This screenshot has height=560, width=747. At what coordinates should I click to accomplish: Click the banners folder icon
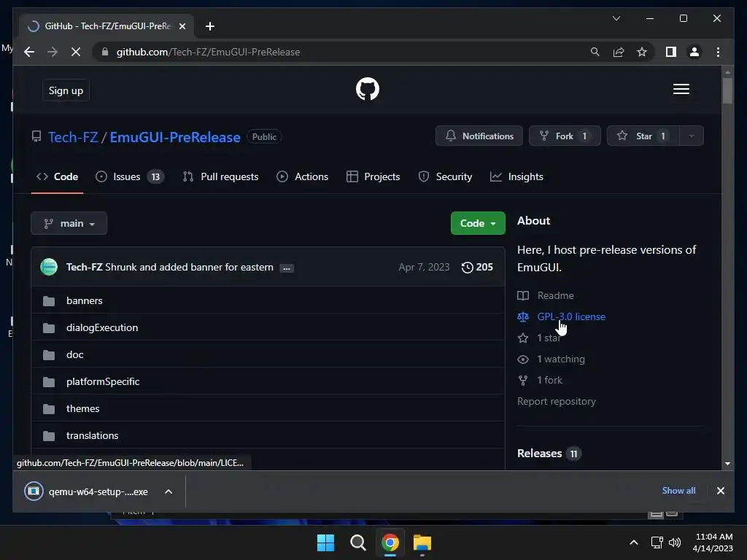[x=49, y=301]
